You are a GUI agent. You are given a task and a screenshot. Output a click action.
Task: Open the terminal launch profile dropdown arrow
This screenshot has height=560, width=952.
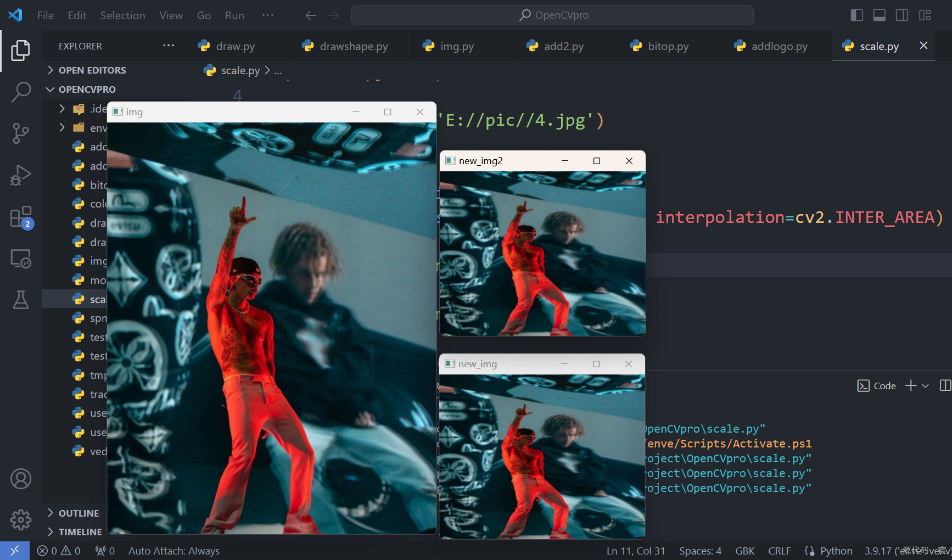pyautogui.click(x=925, y=385)
